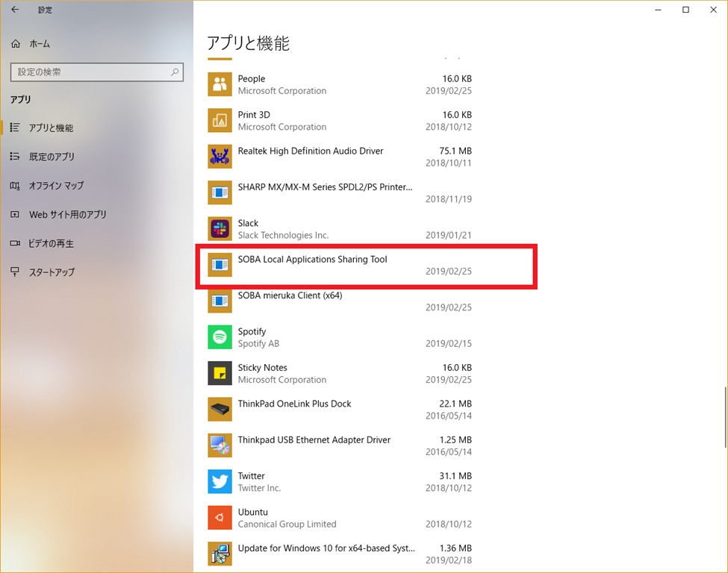The width and height of the screenshot is (728, 573).
Task: Click the 2018/11/19 date of SHARP printer
Action: (x=449, y=199)
